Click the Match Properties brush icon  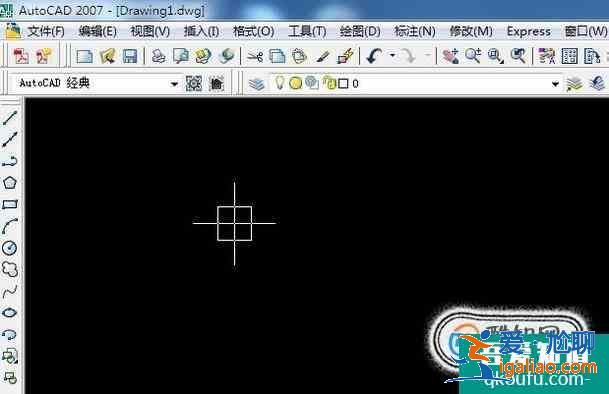point(322,57)
